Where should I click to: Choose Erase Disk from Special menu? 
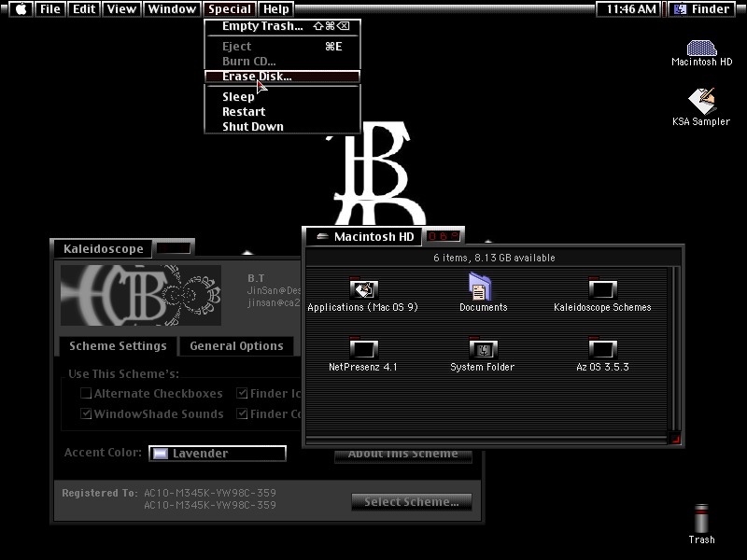[283, 77]
